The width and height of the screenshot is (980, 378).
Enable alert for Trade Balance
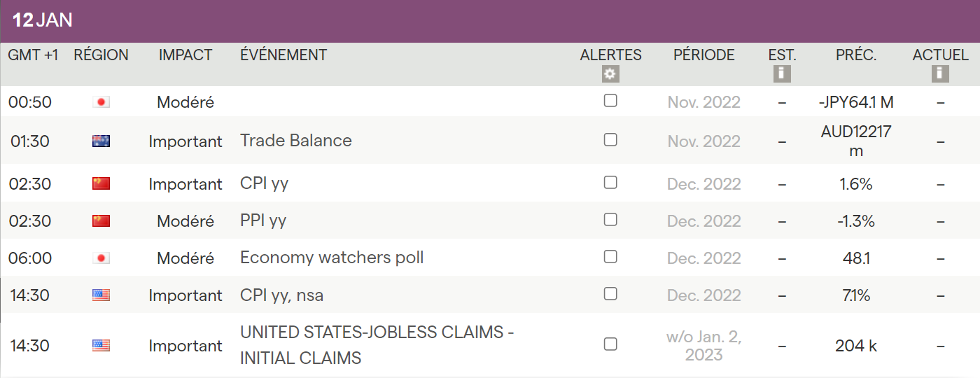click(x=610, y=140)
